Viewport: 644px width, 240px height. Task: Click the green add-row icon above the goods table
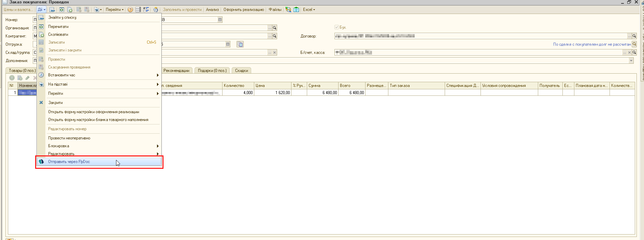click(12, 78)
